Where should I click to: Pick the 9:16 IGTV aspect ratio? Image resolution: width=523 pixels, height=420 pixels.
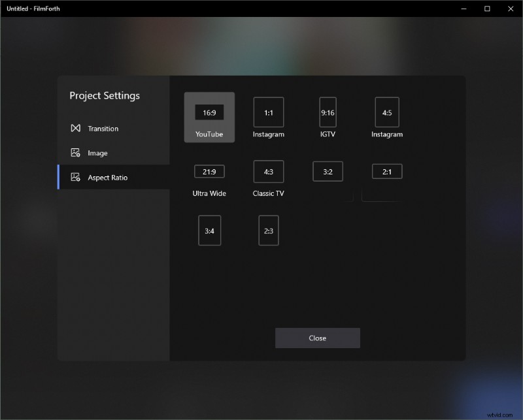[328, 112]
